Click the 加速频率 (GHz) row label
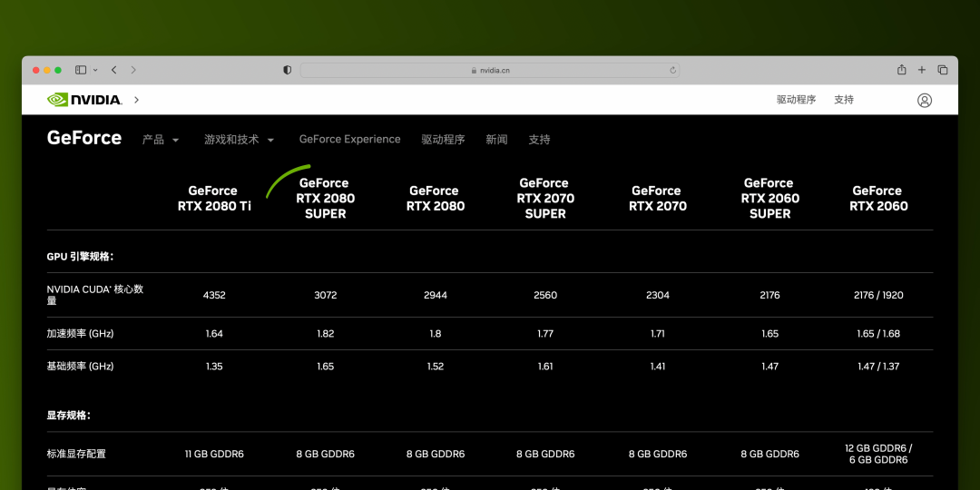The image size is (980, 490). coord(80,334)
